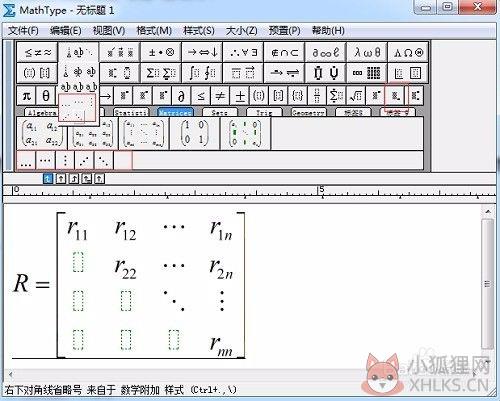Expand the set theory ∉∩⊂ palette
Screen dimensions: 500x401
coord(284,52)
